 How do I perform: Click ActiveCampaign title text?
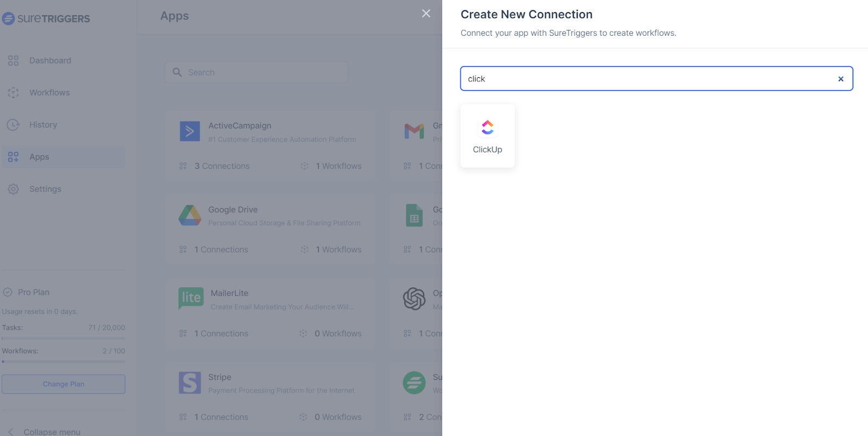click(240, 125)
